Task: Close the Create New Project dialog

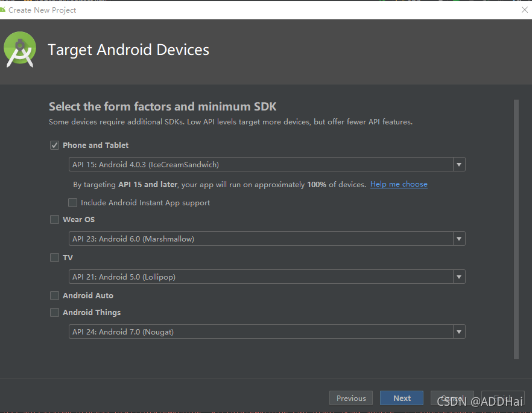Action: click(x=524, y=10)
